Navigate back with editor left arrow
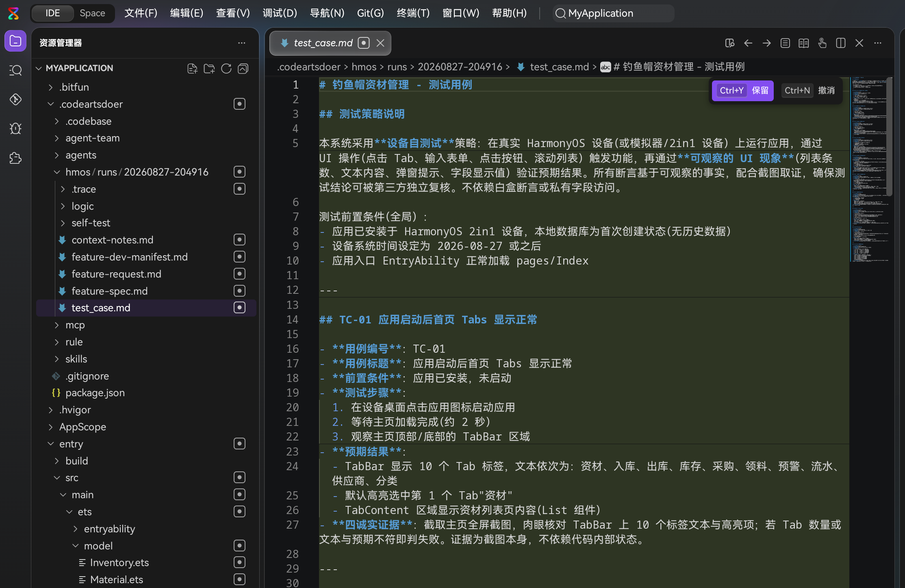This screenshot has height=588, width=905. [x=748, y=43]
